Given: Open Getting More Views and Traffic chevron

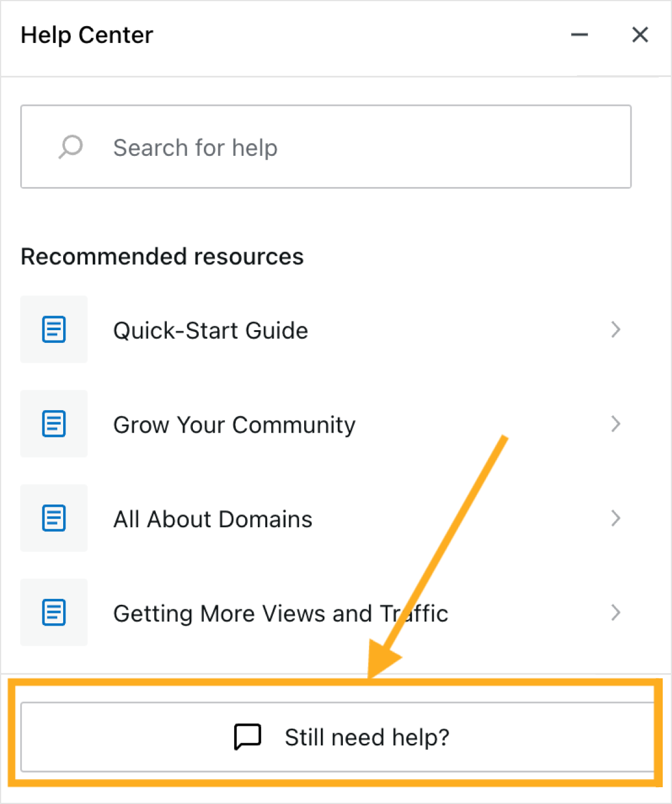Looking at the screenshot, I should 616,612.
